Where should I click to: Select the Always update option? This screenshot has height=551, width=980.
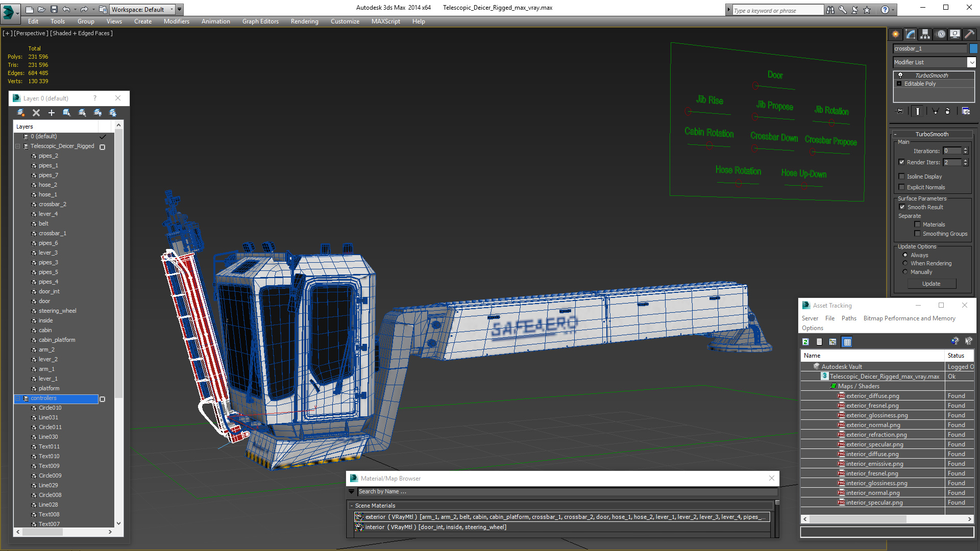tap(905, 255)
